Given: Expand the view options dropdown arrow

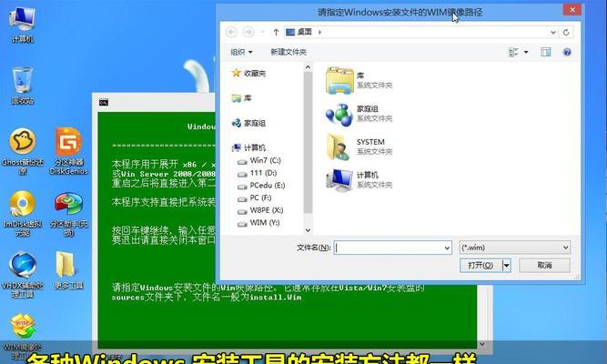Looking at the screenshot, I should 526,52.
